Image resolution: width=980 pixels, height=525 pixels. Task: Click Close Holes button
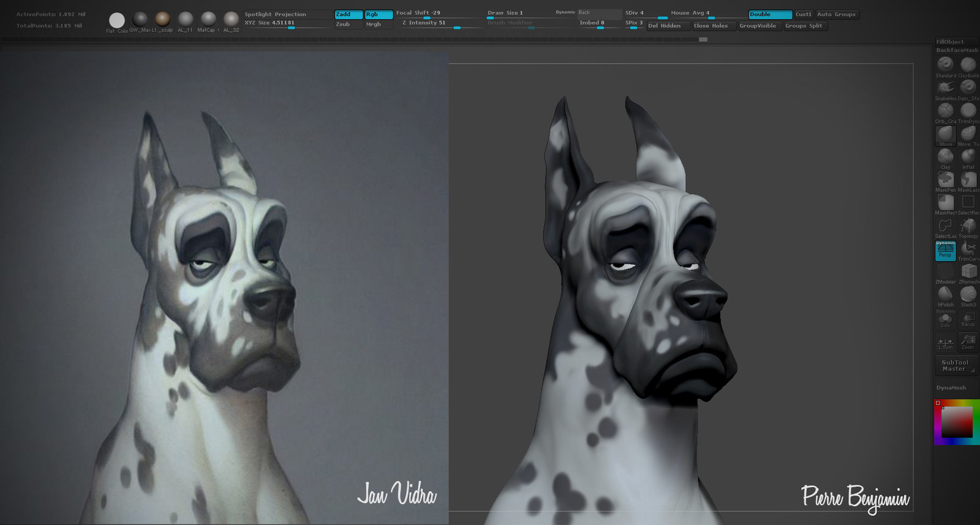tap(714, 26)
